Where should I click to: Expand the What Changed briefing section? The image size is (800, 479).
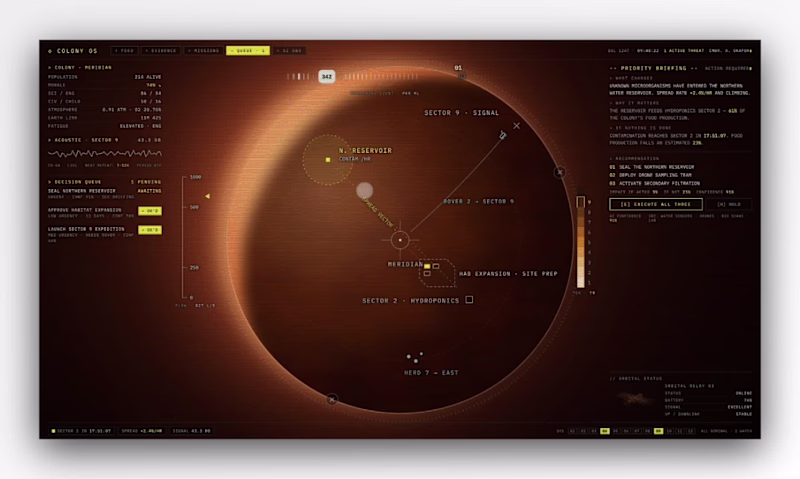631,78
